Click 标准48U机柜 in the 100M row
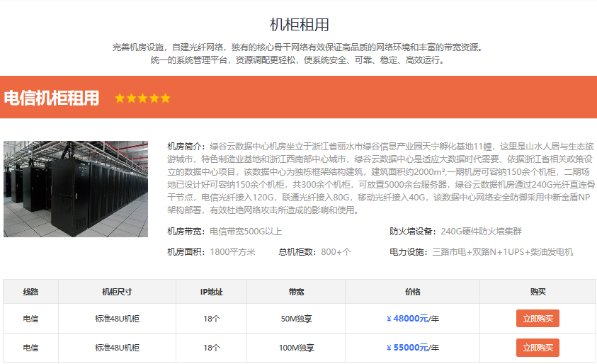Viewport: 597px width, 364px height. pos(117,348)
